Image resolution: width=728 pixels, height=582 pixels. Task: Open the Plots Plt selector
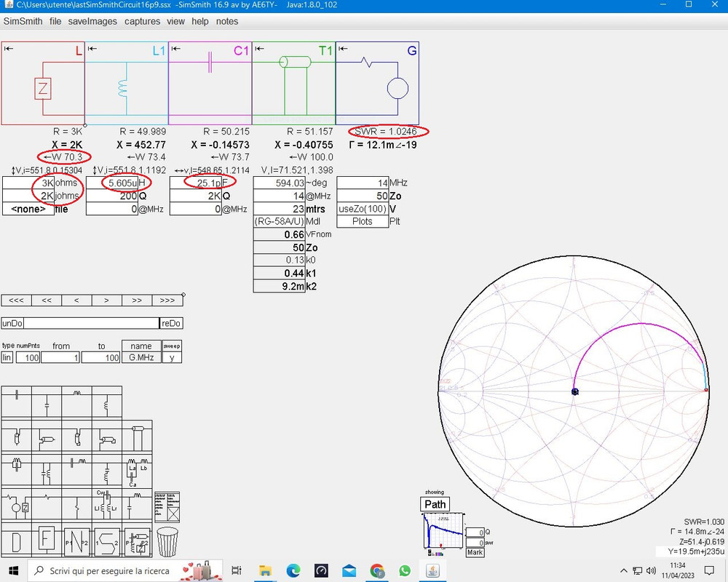362,221
